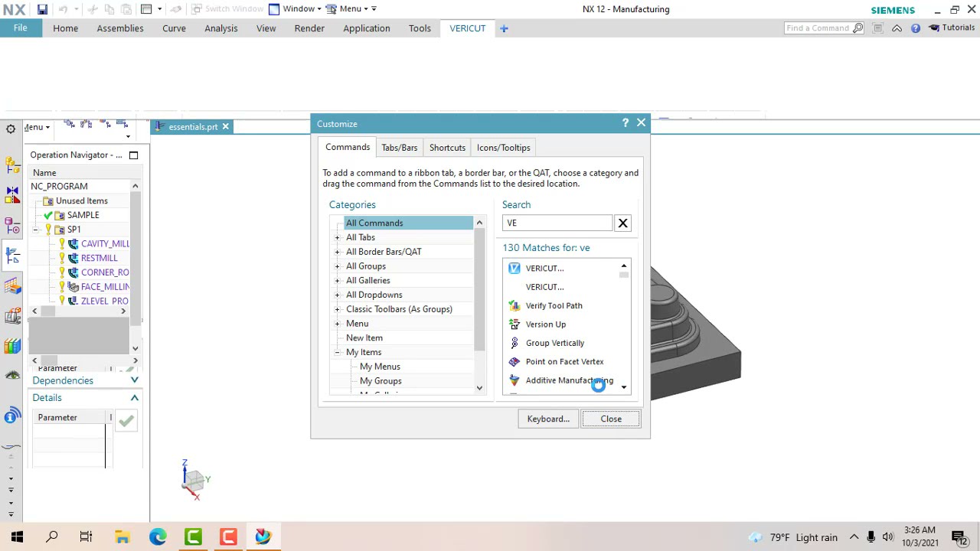Expand the All Groups category

(x=337, y=266)
